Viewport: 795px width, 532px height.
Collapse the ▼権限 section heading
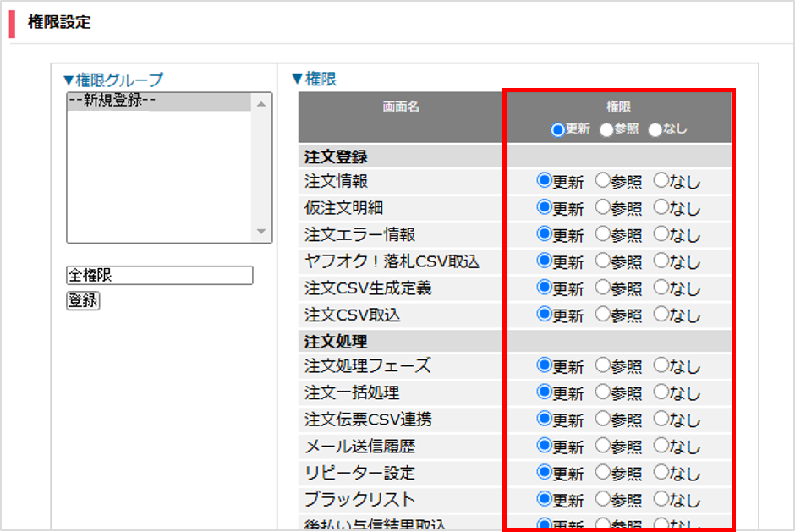[x=315, y=80]
